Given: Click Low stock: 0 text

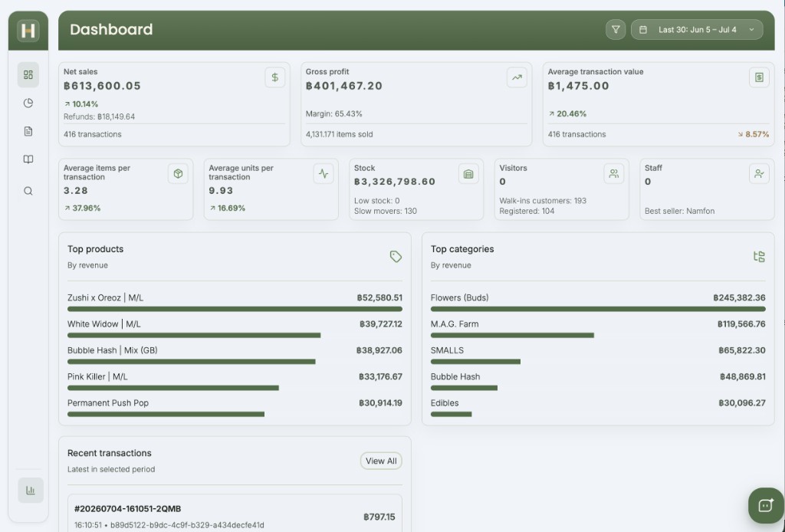Looking at the screenshot, I should tap(376, 201).
